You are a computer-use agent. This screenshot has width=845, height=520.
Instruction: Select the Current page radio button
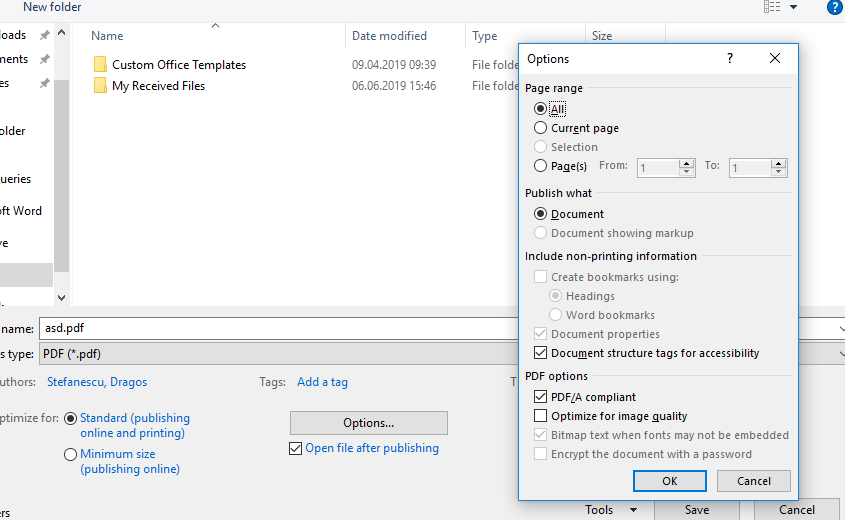click(x=541, y=128)
